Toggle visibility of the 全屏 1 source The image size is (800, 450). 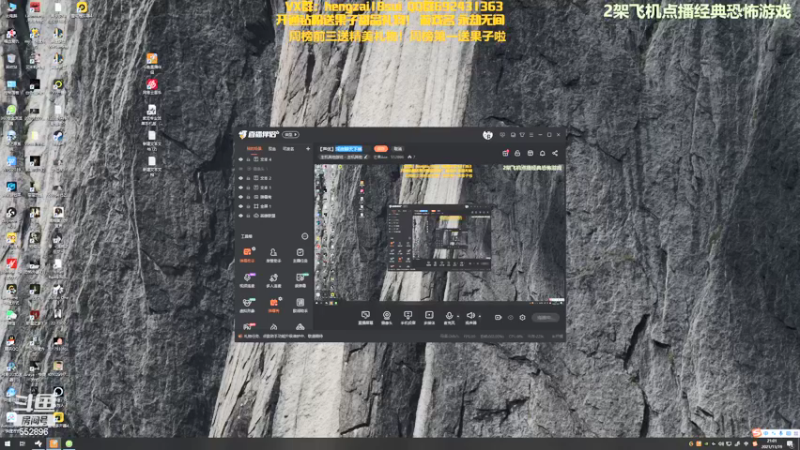point(241,206)
